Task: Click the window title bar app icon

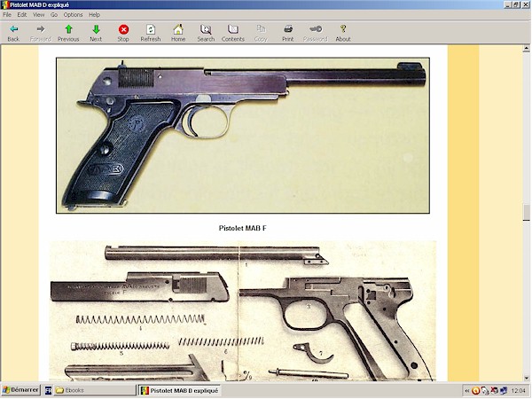Action: click(x=4, y=4)
